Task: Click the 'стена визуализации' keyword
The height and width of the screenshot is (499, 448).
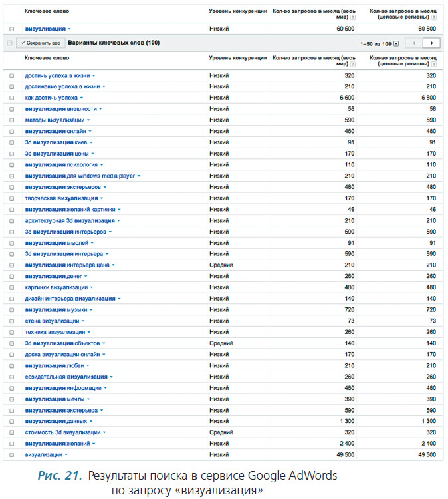Action: (x=52, y=321)
